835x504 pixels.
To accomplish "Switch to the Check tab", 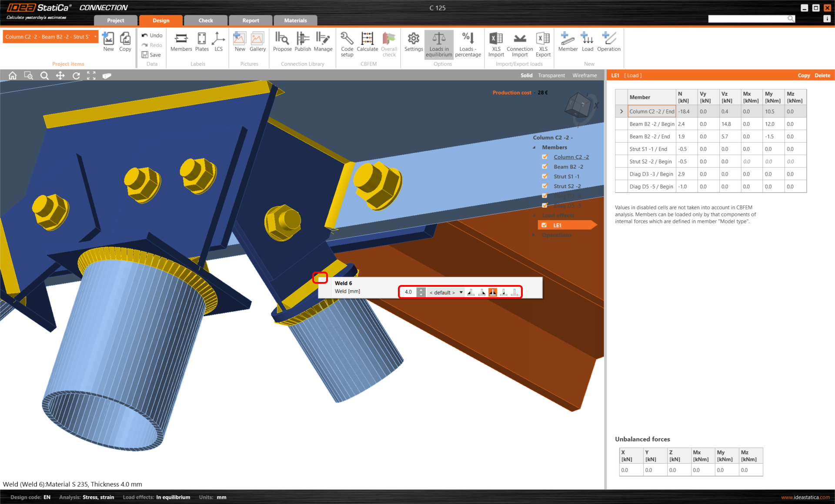I will [206, 20].
